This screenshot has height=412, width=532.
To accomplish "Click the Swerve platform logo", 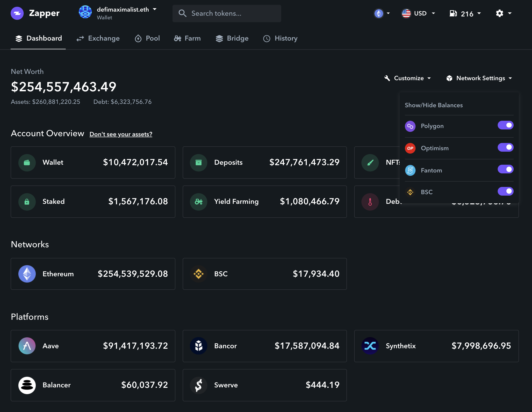I will tap(199, 385).
